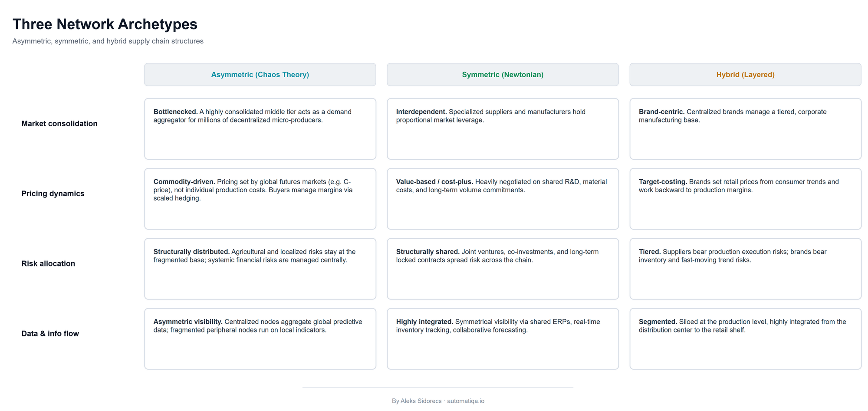
Task: Open the Highly integrated data card
Action: (503, 339)
